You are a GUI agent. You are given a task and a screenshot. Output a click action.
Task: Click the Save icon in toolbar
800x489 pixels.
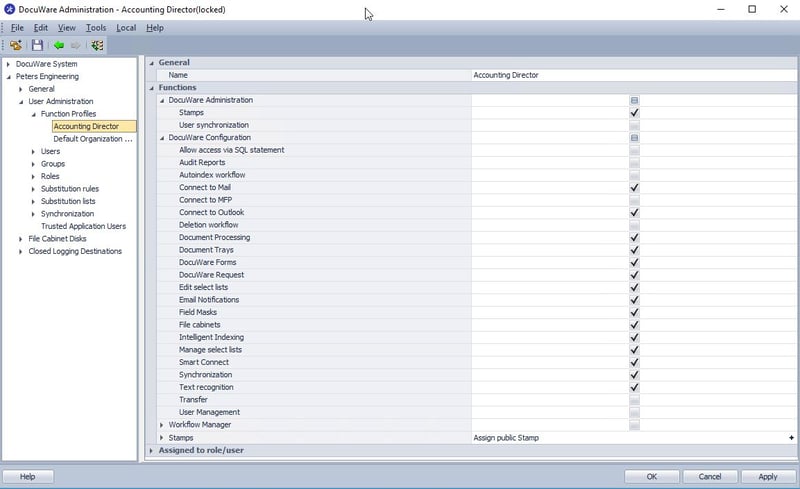click(x=37, y=45)
